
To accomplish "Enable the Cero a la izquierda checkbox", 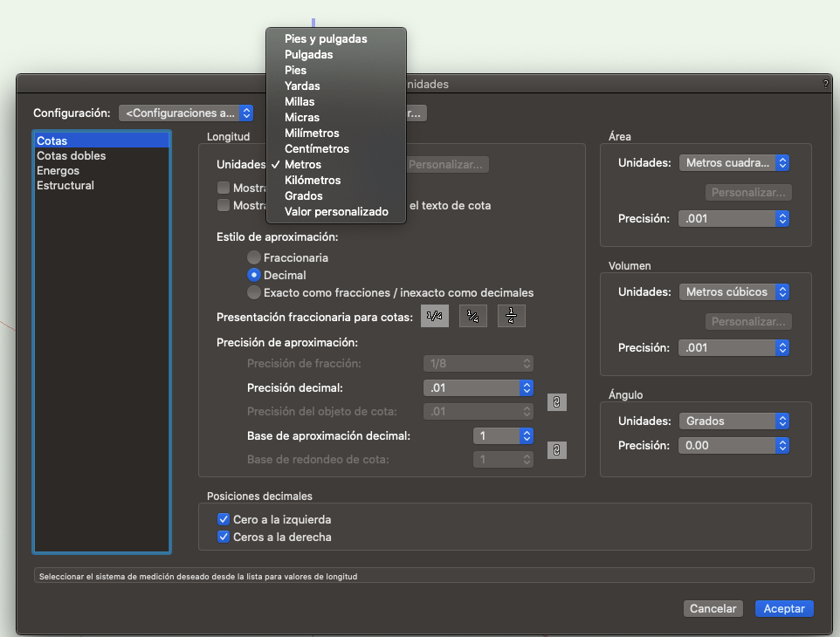I will click(224, 519).
